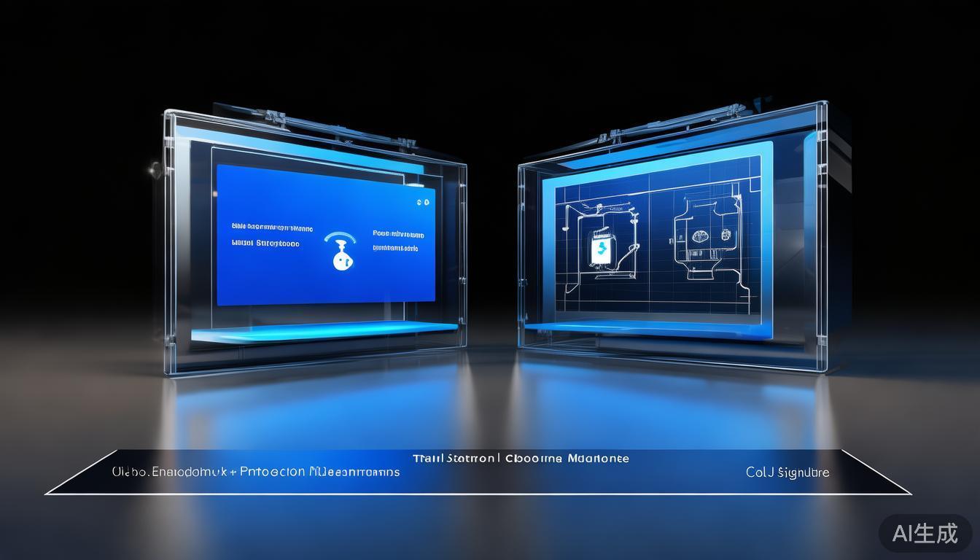Click the arc signal symbol above the flask

coord(340,238)
